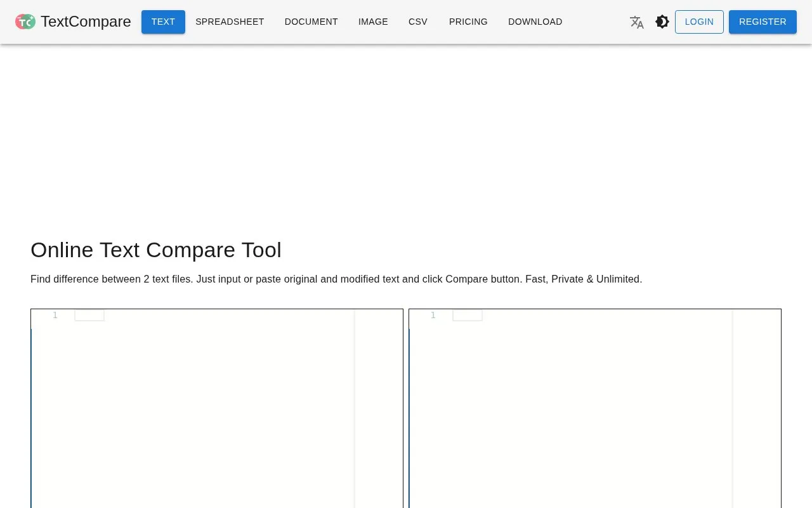Toggle dark/light theme brightness icon

coord(662,22)
